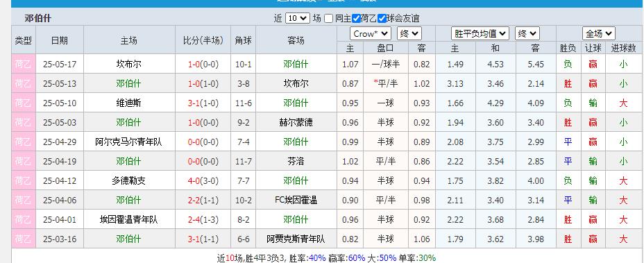Click corner count 11-7
This screenshot has width=644, height=263.
click(x=243, y=161)
